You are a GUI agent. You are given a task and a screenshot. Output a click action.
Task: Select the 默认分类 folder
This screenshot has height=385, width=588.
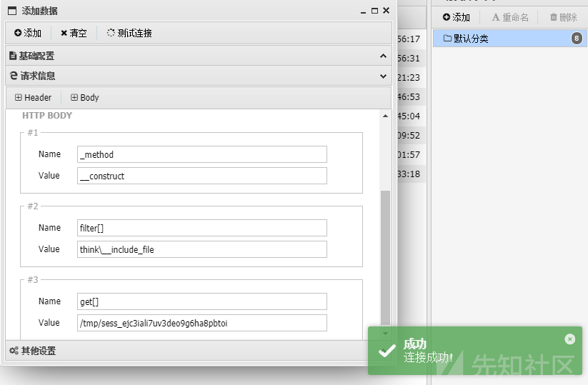[x=510, y=39]
